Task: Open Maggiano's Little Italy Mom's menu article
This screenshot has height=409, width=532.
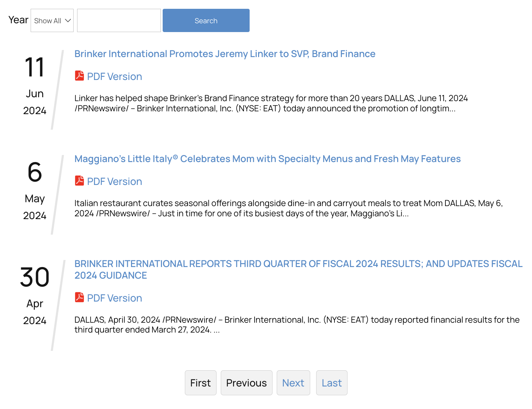Action: [267, 159]
